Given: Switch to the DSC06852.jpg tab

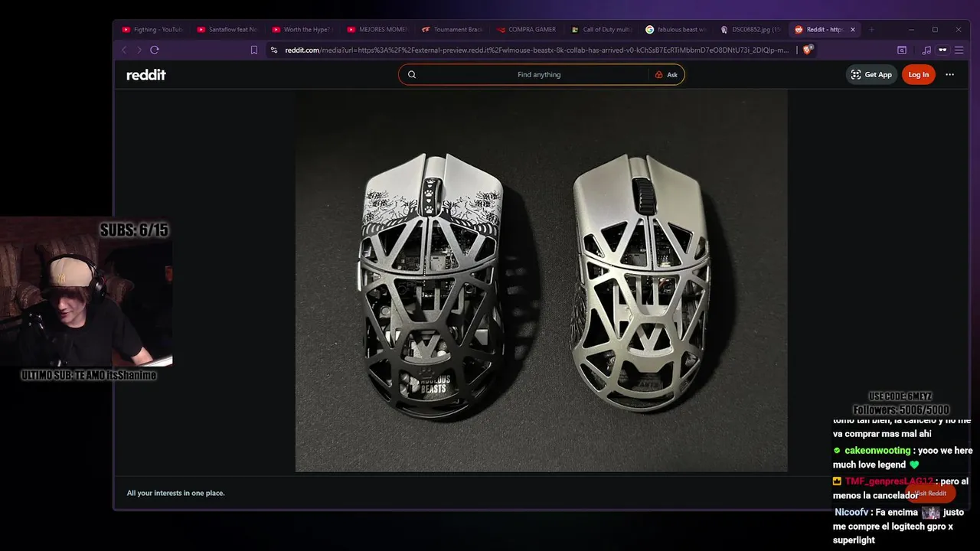Looking at the screenshot, I should coord(752,30).
